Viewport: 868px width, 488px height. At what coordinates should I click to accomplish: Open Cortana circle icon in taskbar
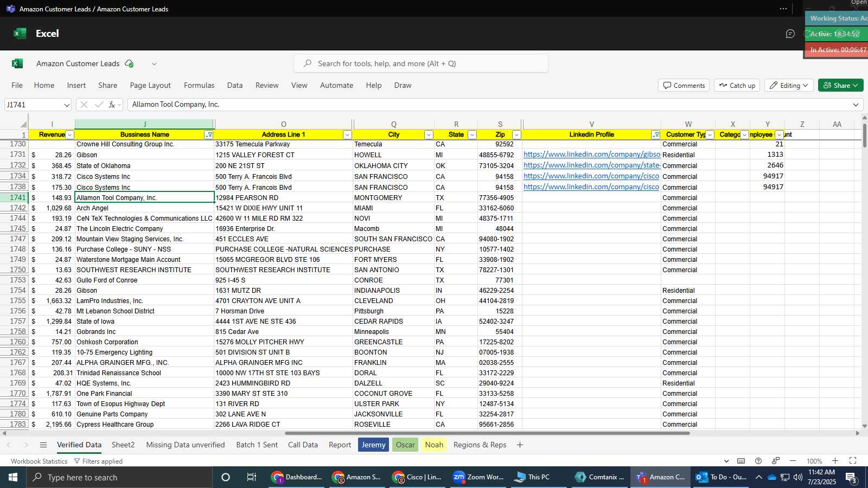(226, 477)
